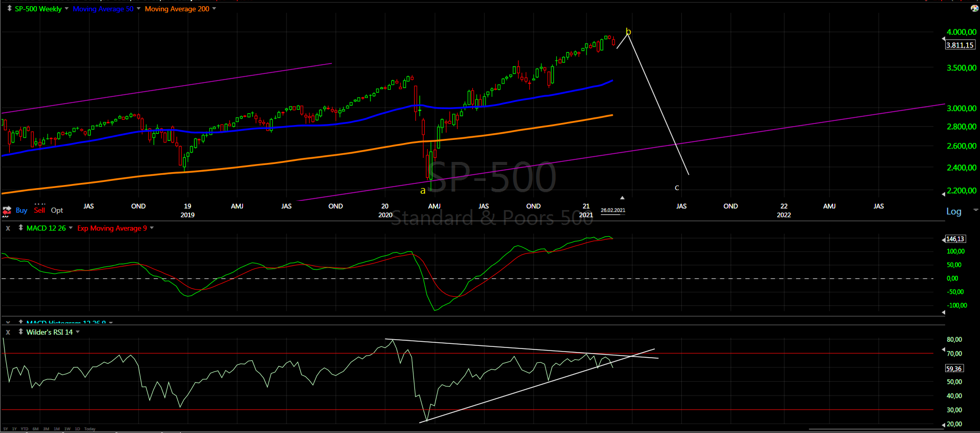Open the MACD Histogram 12 26 9 dropdown arrow

(111, 322)
